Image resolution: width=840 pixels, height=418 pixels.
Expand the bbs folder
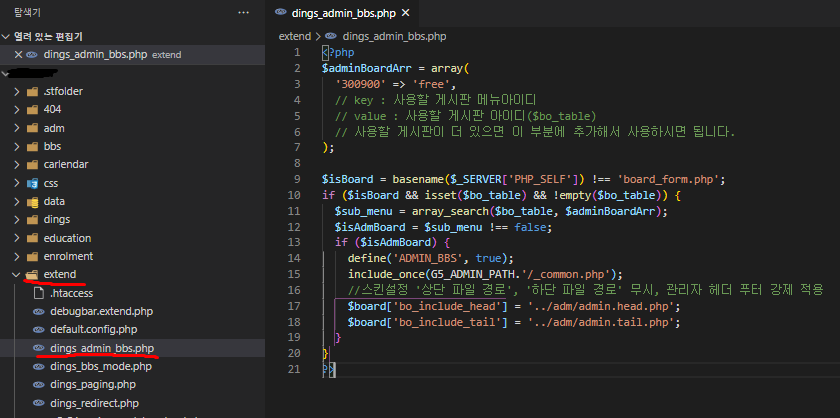coord(16,146)
